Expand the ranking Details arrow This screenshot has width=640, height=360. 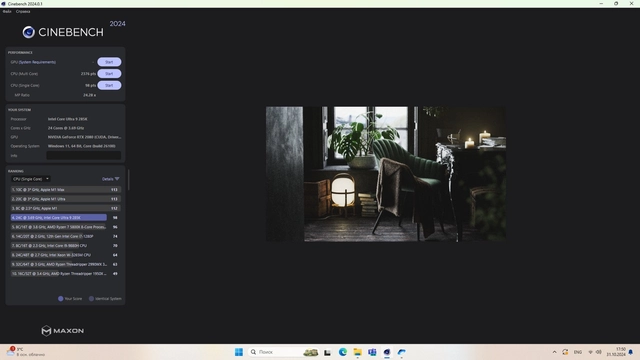(x=117, y=179)
